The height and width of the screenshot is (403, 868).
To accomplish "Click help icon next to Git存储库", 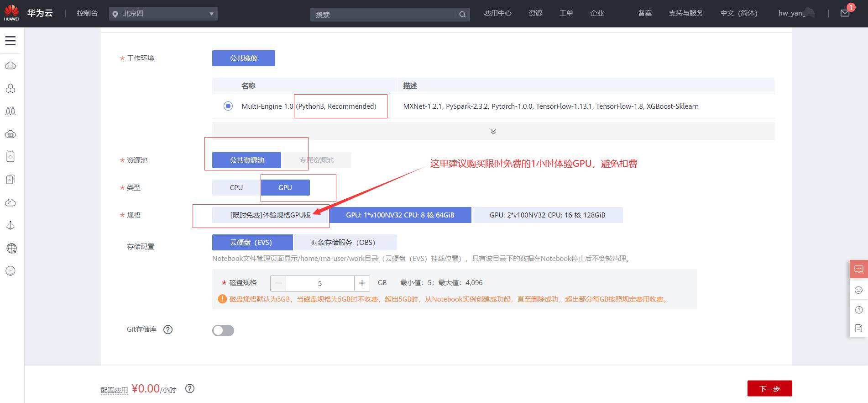I will pos(168,329).
